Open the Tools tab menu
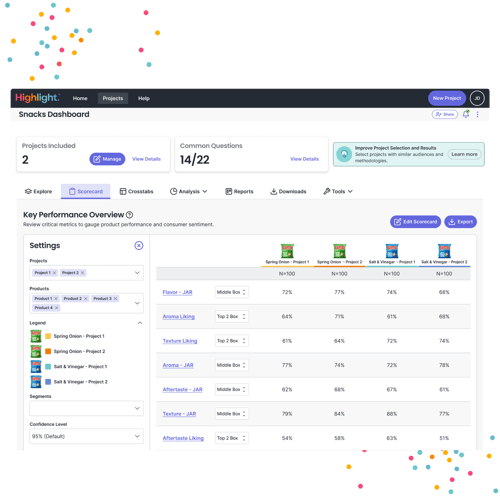This screenshot has width=500, height=500. [338, 191]
